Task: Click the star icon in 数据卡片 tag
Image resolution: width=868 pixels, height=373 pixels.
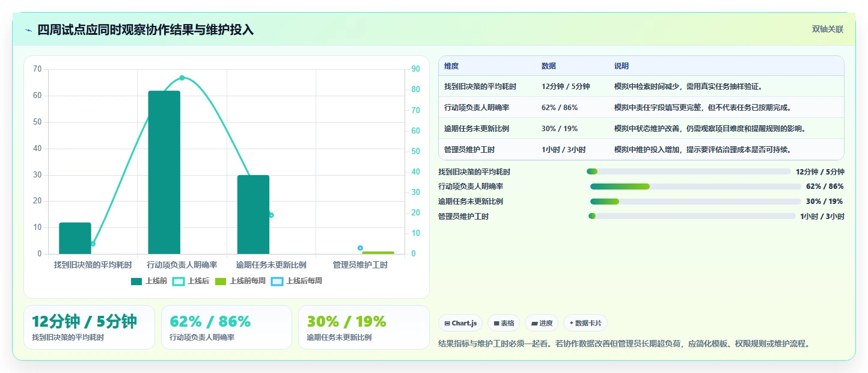Action: pos(571,323)
